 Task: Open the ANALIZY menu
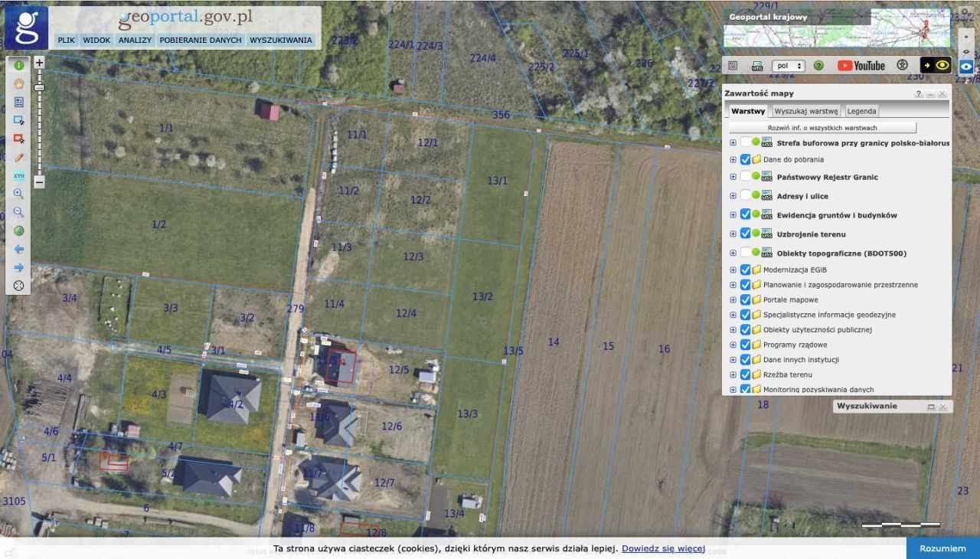click(x=135, y=40)
